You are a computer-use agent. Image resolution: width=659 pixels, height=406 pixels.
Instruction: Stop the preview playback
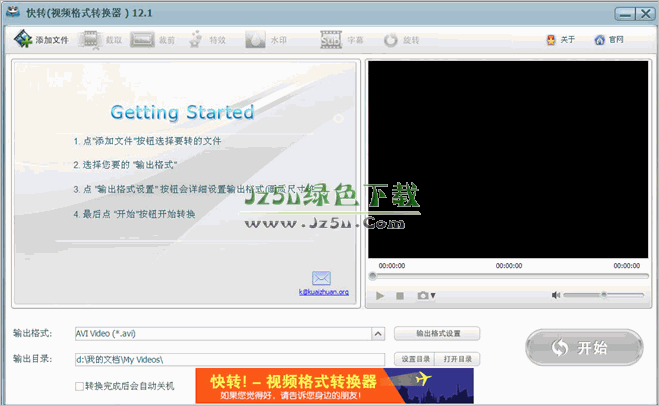click(400, 296)
